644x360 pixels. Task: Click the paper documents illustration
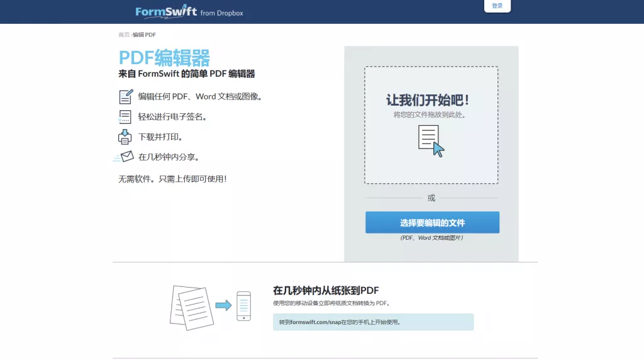coord(192,308)
